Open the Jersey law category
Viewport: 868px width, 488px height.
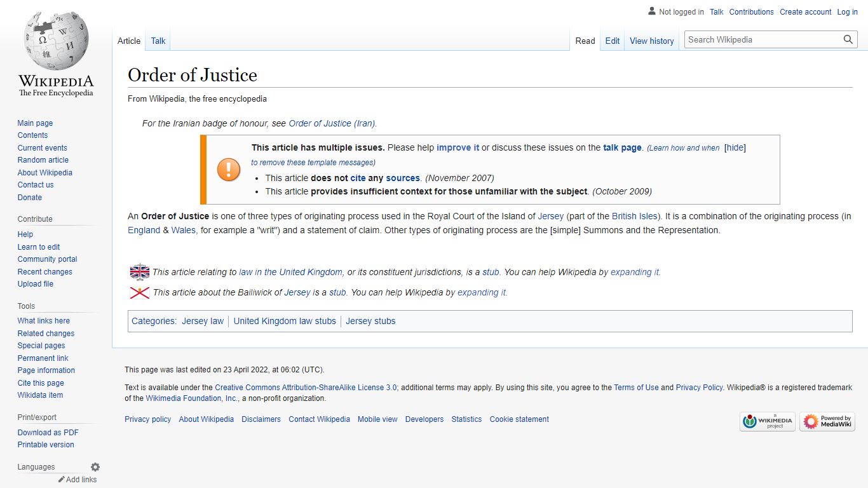[x=203, y=321]
